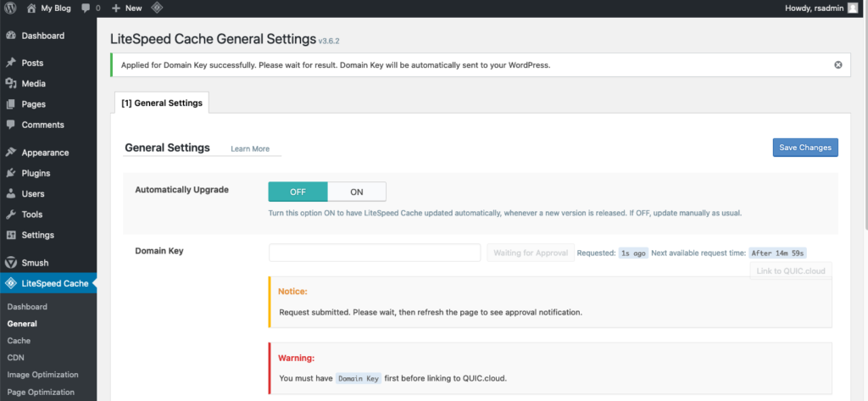
Task: Click the After 14m 59s time value
Action: point(778,253)
